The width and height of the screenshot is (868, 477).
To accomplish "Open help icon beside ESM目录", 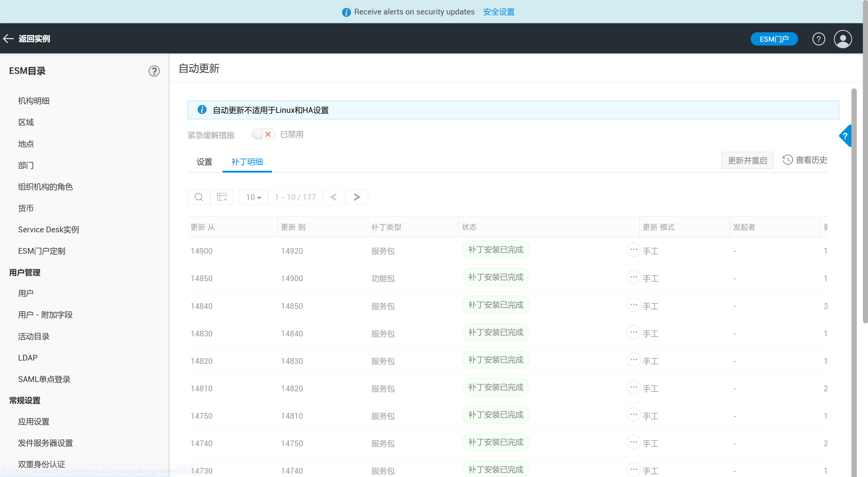I will [154, 71].
